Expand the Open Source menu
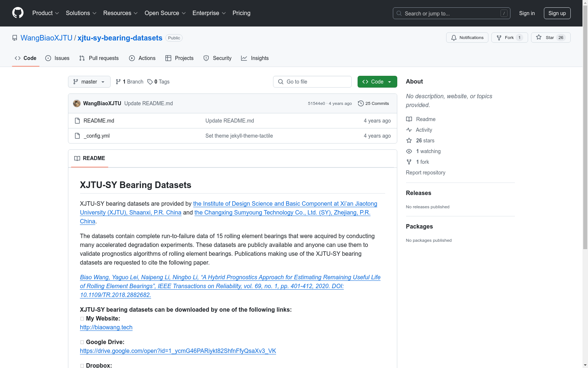588x368 pixels. (165, 13)
